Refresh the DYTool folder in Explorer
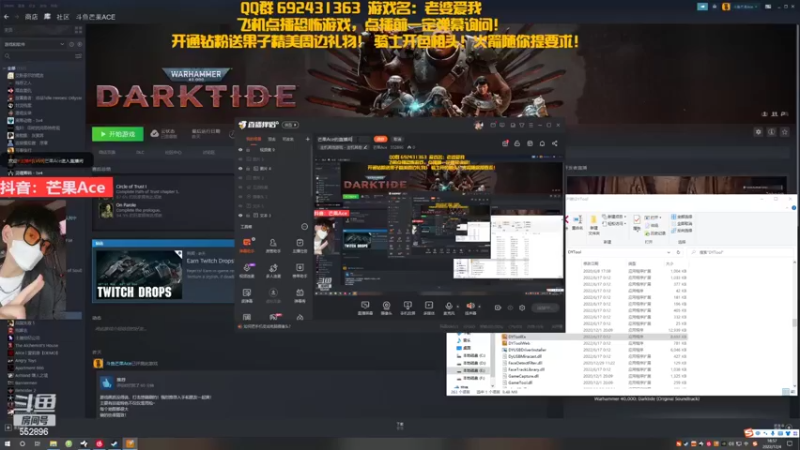This screenshot has height=450, width=800. (678, 252)
